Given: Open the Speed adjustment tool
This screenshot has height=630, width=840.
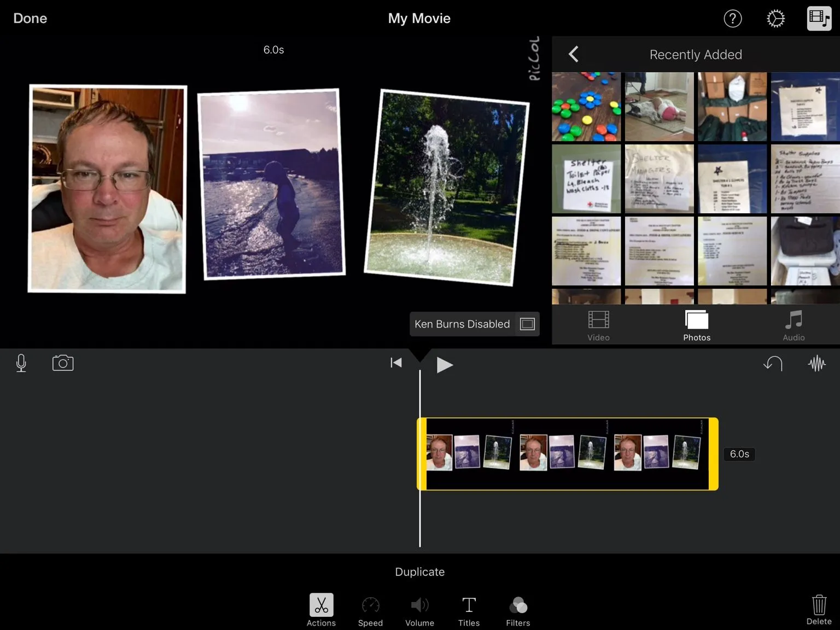Looking at the screenshot, I should coord(370,611).
